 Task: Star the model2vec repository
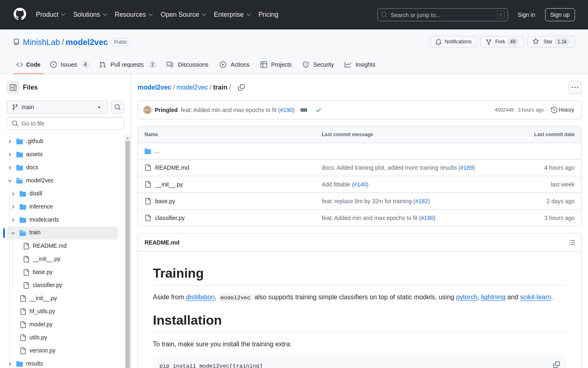click(551, 42)
